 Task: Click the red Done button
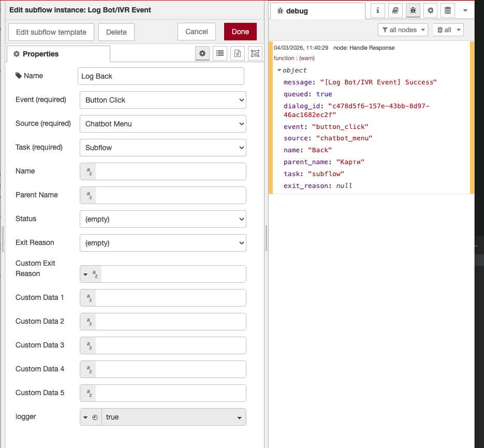(x=240, y=32)
